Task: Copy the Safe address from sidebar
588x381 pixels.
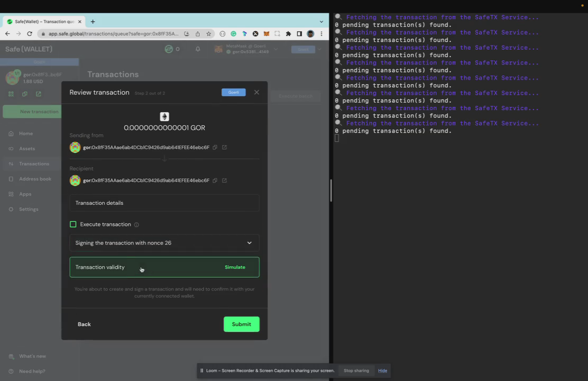Action: [25, 94]
